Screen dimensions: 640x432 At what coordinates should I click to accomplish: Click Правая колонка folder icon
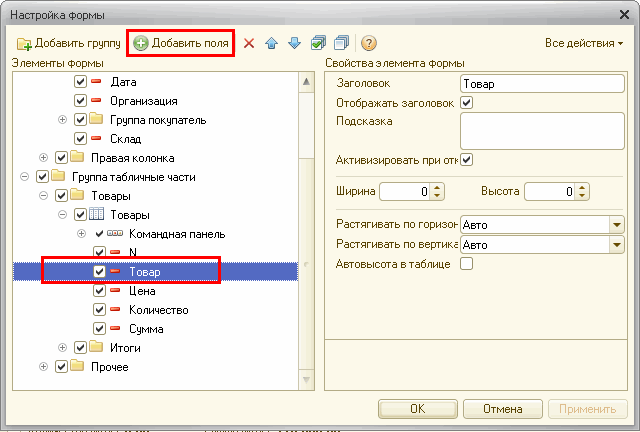[77, 156]
